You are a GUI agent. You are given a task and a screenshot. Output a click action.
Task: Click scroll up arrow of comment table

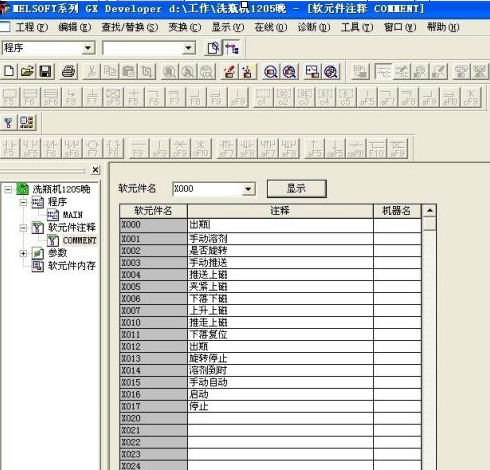click(x=430, y=211)
